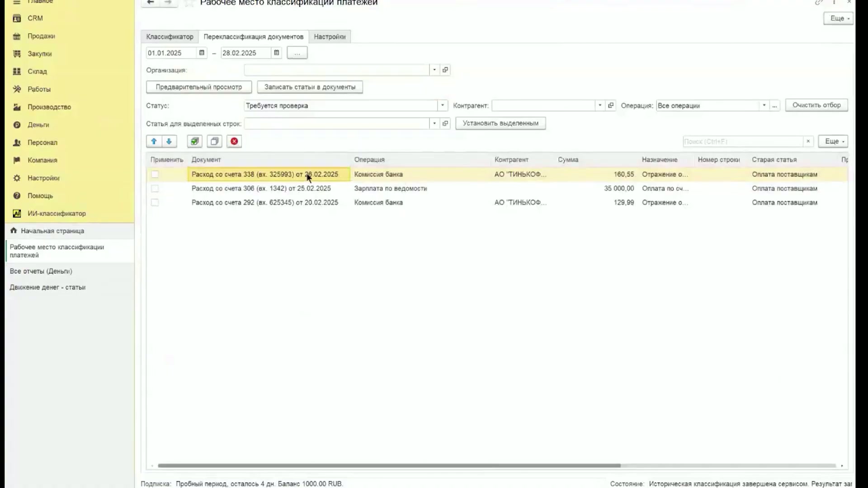Tick the Применить checkbox for document 306

[155, 188]
